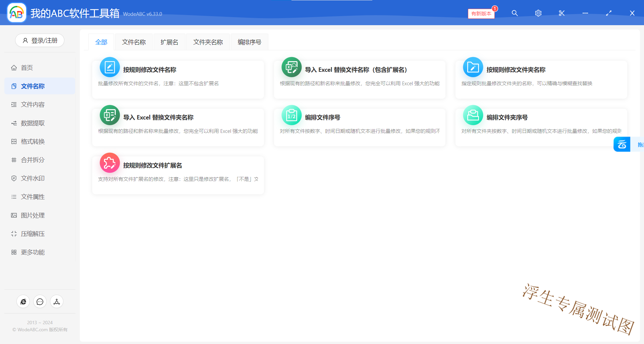Open the browser icon at sidebar bottom
This screenshot has width=644, height=344.
coord(23,302)
